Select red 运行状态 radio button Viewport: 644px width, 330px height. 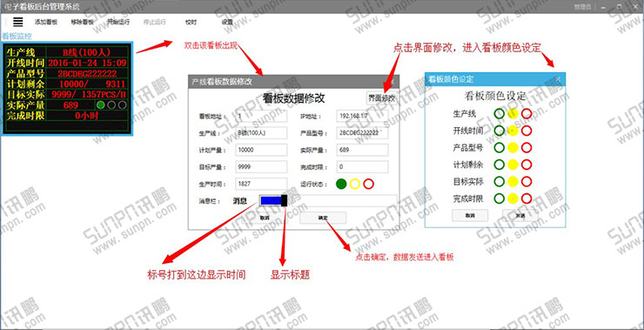tap(368, 184)
